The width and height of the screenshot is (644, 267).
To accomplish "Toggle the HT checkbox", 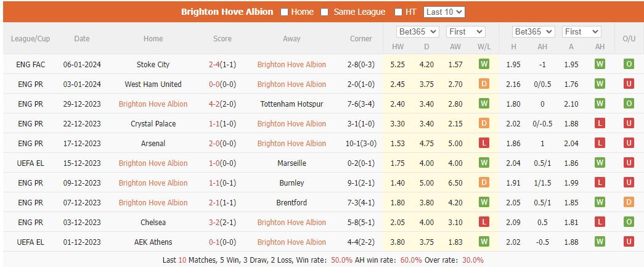I will [x=398, y=12].
